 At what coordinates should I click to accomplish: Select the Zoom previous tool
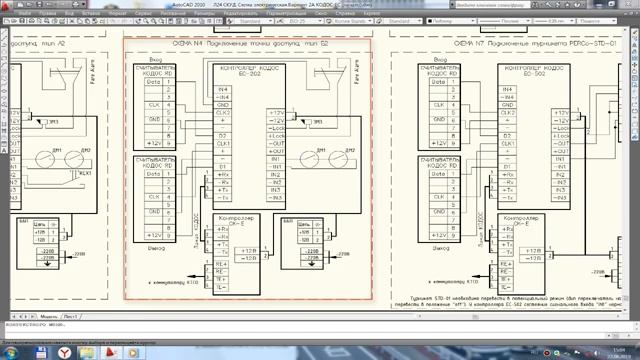[x=161, y=21]
